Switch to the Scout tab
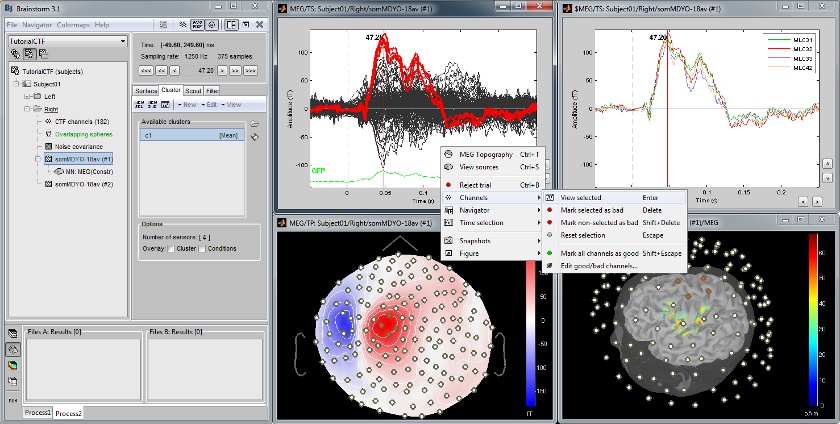The image size is (840, 424). click(193, 90)
